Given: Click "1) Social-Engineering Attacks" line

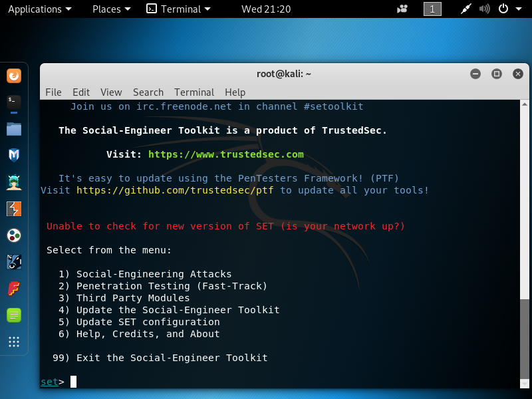Looking at the screenshot, I should 145,274.
